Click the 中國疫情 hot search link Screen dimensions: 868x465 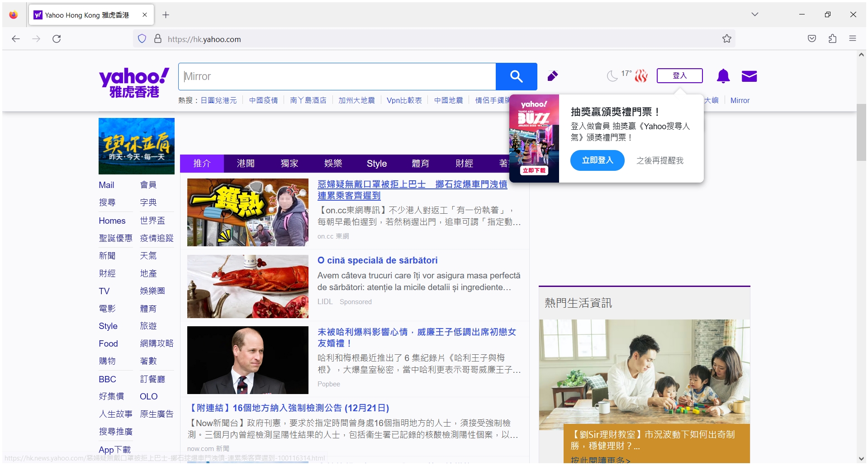coord(264,100)
